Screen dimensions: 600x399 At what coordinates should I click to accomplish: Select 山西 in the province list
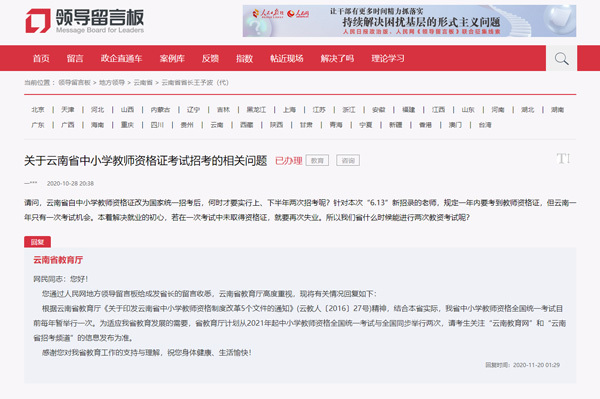[x=127, y=110]
